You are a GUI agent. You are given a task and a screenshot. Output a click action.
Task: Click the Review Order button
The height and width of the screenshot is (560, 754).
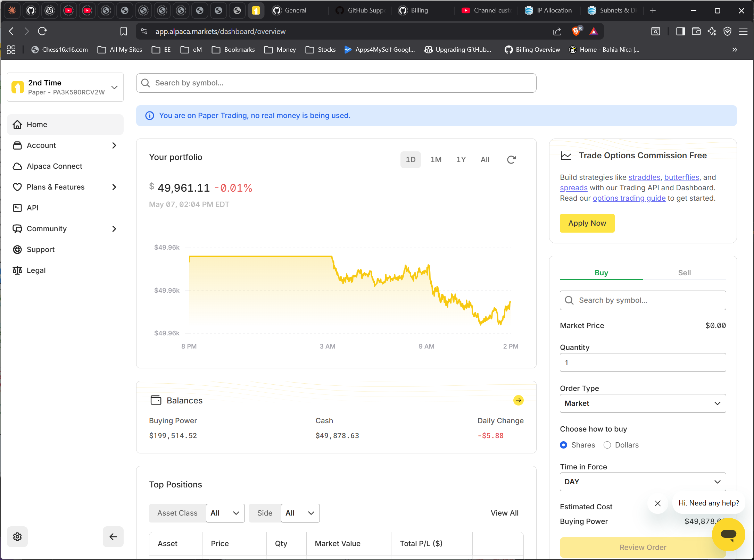point(643,548)
